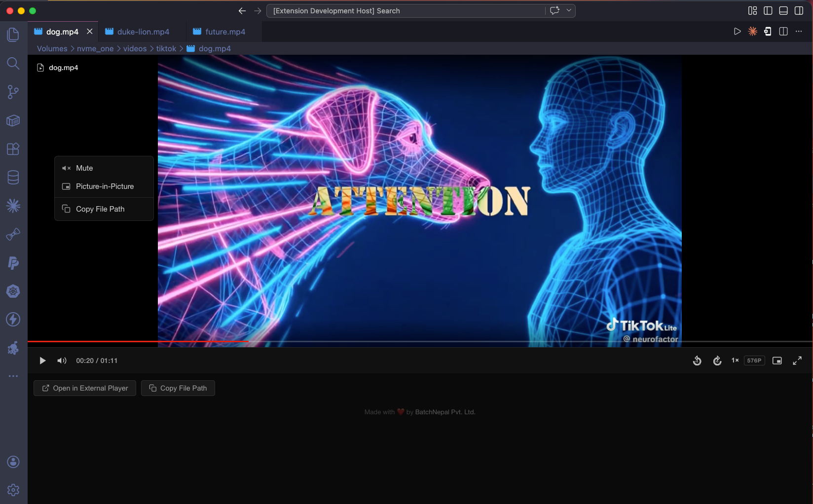This screenshot has width=813, height=504.
Task: Toggle fullscreen mode for the video
Action: (x=797, y=360)
